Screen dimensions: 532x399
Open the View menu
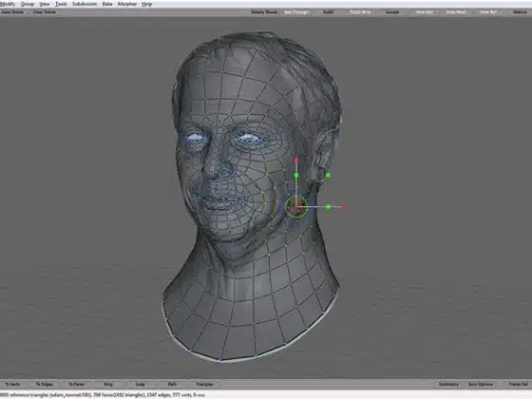(45, 4)
